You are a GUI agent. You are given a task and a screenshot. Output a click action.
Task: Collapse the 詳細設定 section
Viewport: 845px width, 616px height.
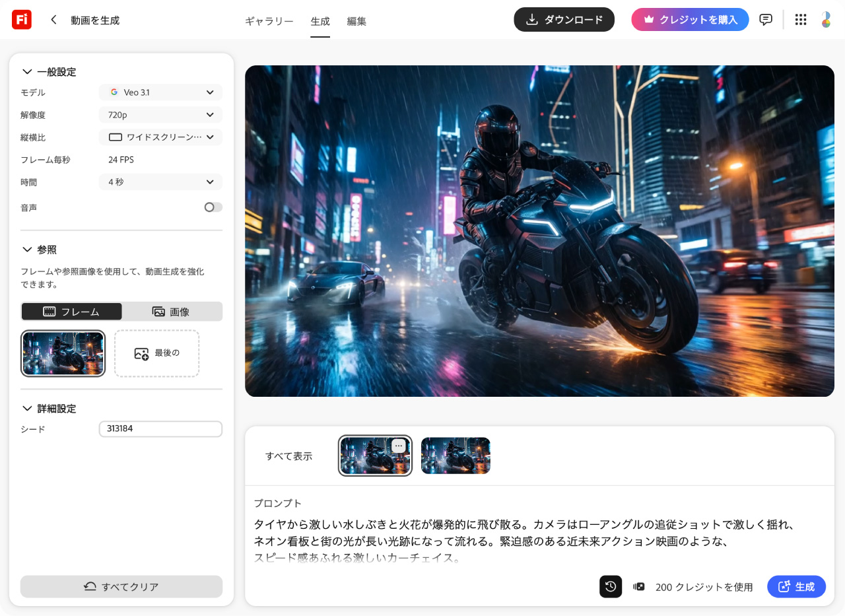pyautogui.click(x=50, y=409)
